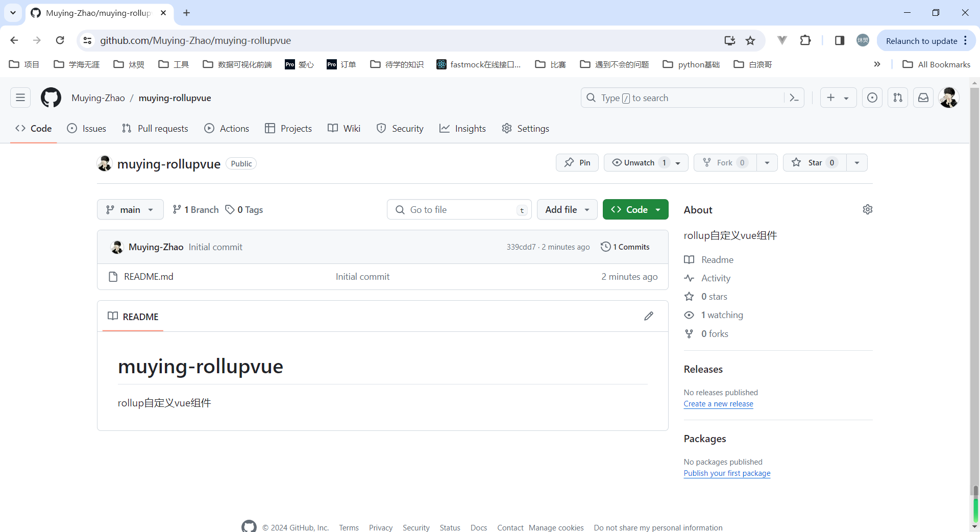View site information icon in address bar

[x=88, y=40]
